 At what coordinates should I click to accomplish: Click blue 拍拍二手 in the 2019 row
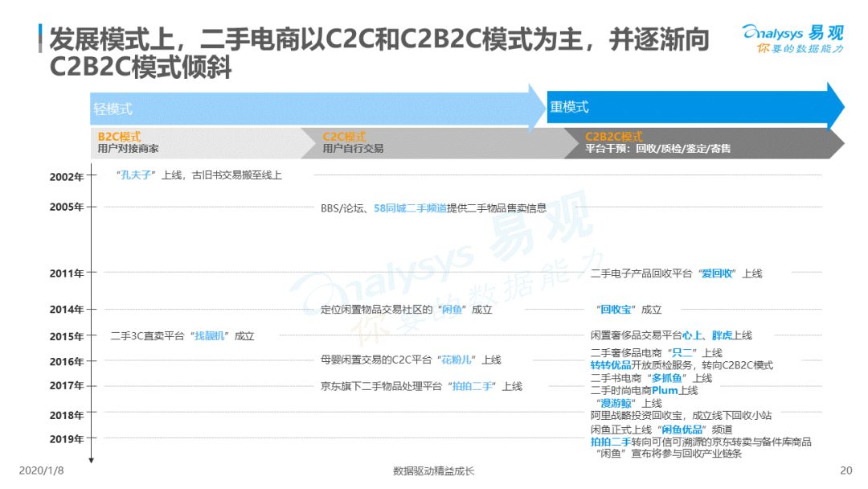(611, 442)
